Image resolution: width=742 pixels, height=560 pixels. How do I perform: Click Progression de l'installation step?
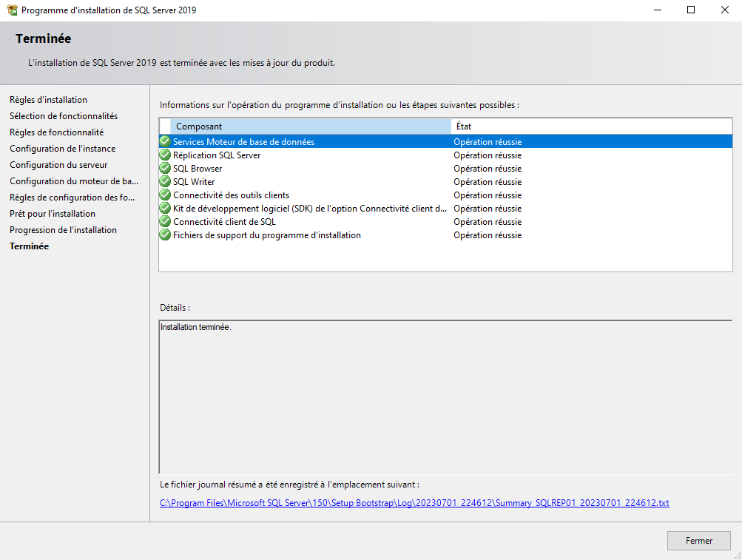tap(63, 230)
